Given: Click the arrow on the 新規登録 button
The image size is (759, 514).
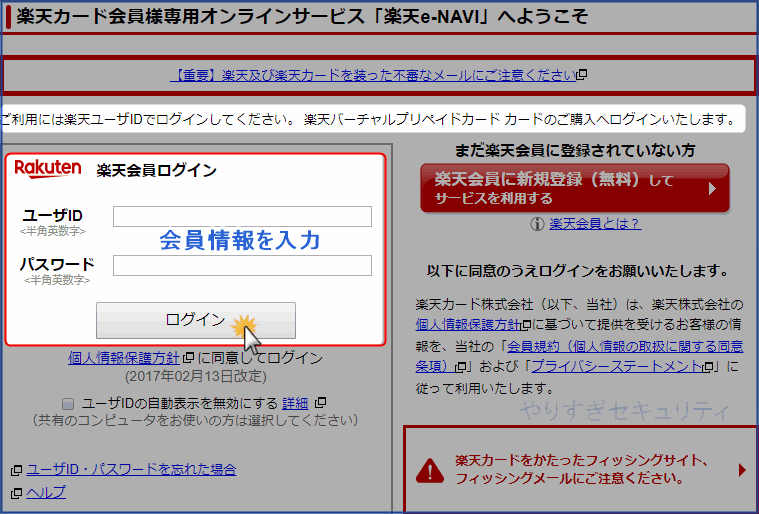Looking at the screenshot, I should point(712,188).
